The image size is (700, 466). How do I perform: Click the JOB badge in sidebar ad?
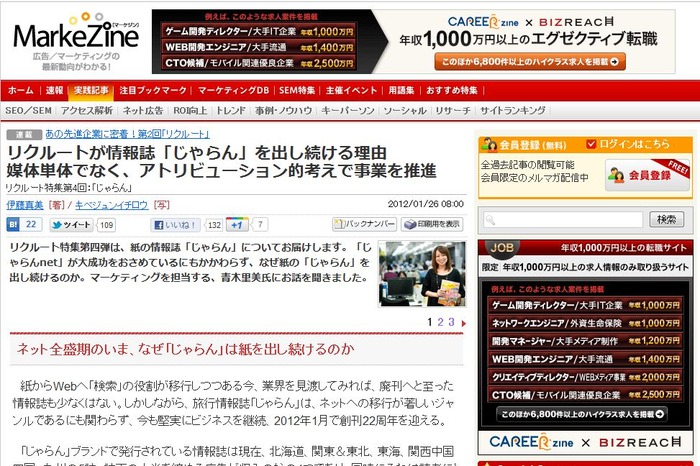tap(501, 248)
